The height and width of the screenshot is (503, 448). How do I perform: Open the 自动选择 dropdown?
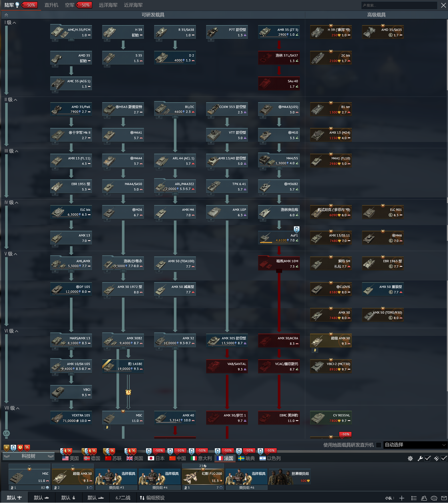415,445
